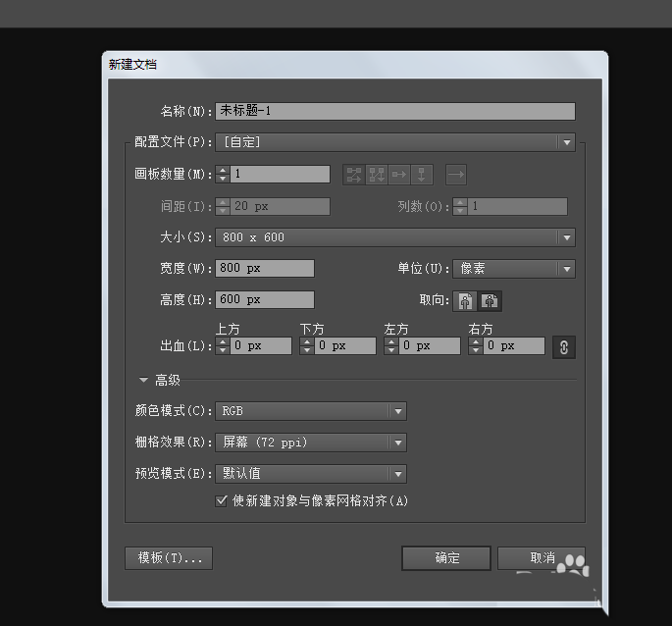Toggle right-to-left layout arrow icon
The height and width of the screenshot is (626, 672).
(456, 175)
